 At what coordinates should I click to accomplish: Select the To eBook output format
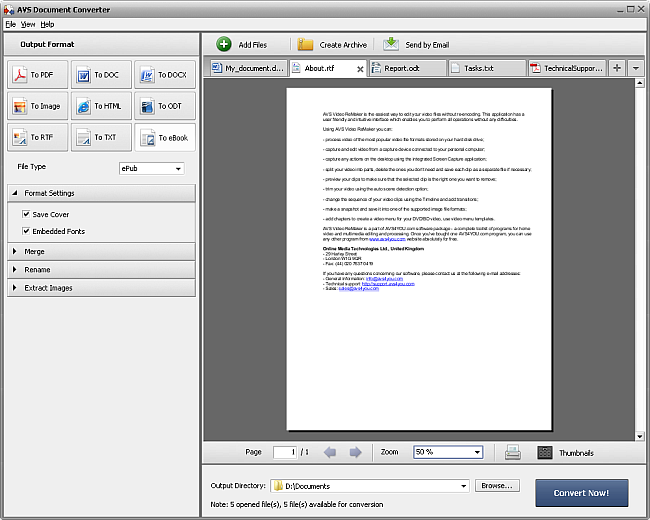pyautogui.click(x=165, y=137)
